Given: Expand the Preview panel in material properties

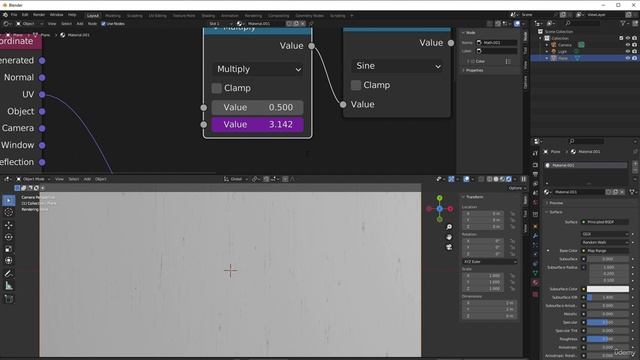Looking at the screenshot, I should pyautogui.click(x=556, y=203).
